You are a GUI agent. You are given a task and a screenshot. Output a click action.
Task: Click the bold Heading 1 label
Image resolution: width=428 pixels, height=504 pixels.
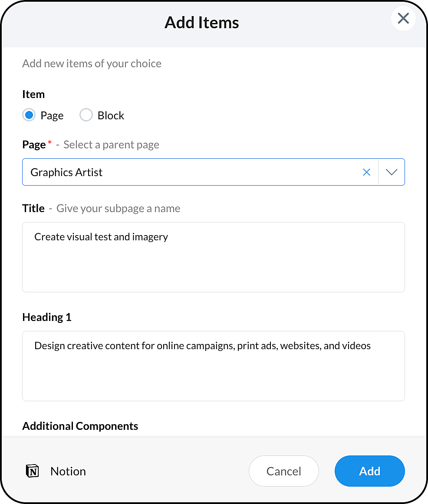coord(47,317)
